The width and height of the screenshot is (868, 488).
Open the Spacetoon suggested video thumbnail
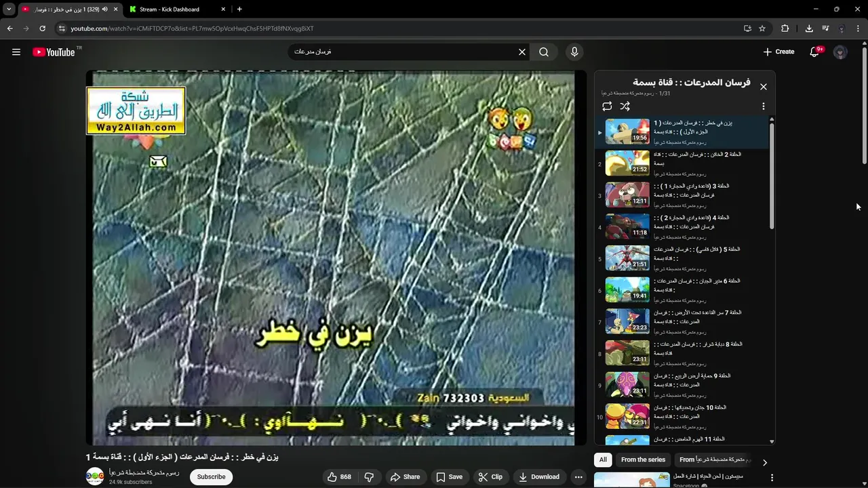click(632, 480)
